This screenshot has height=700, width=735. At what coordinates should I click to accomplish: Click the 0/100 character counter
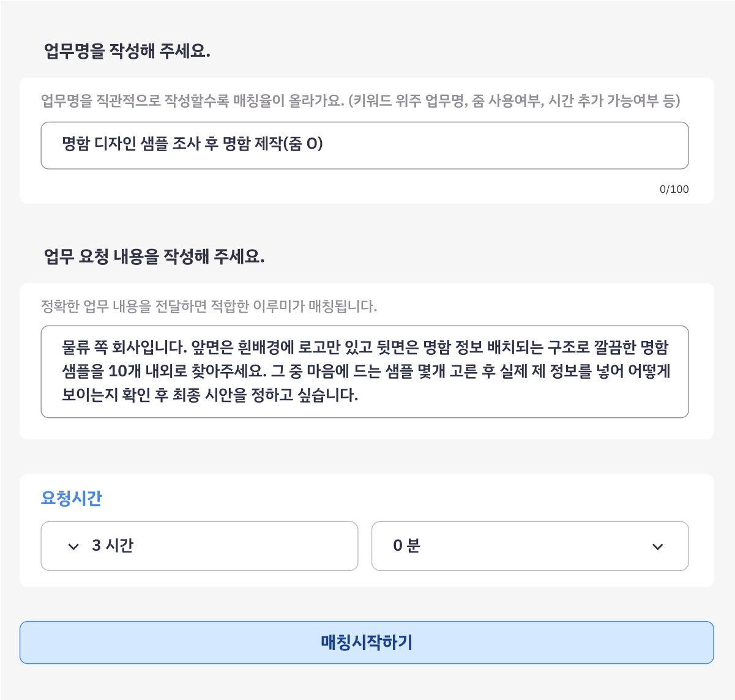(674, 189)
